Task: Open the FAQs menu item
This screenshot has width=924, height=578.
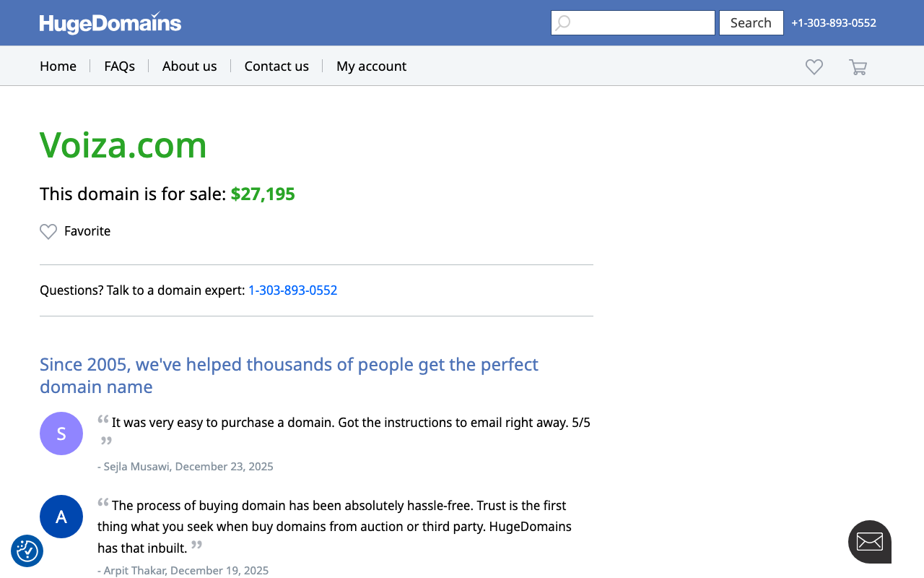Action: point(119,66)
